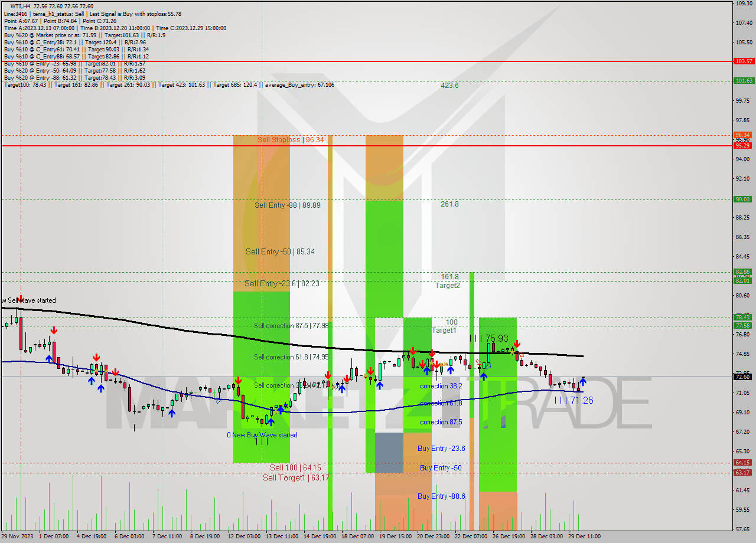This screenshot has height=543, width=756.
Task: Click the Target2 label
Action: [448, 285]
